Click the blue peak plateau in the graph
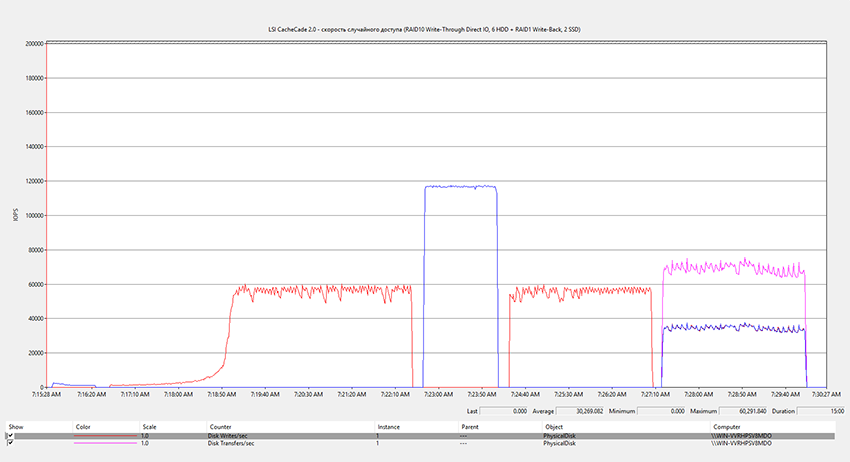The image size is (850, 462). tap(460, 186)
